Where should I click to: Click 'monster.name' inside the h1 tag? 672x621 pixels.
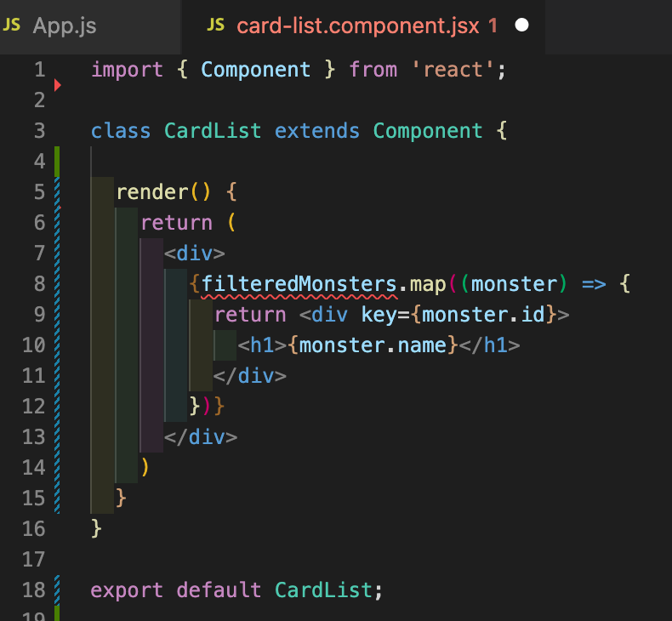click(373, 345)
